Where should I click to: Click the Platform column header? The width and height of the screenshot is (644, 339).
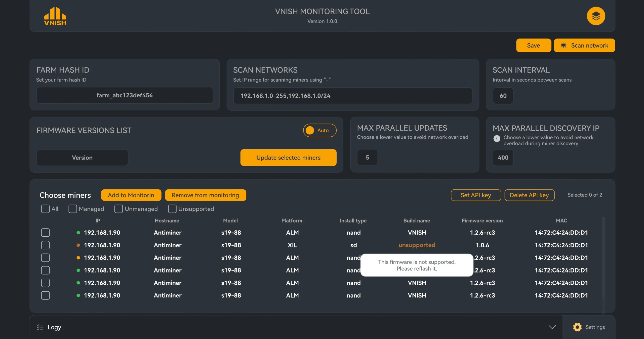292,220
